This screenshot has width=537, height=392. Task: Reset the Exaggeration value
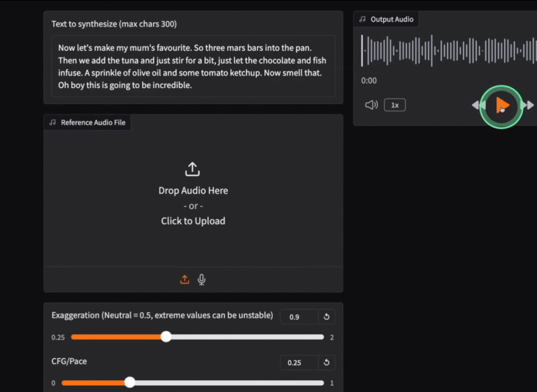(x=327, y=317)
